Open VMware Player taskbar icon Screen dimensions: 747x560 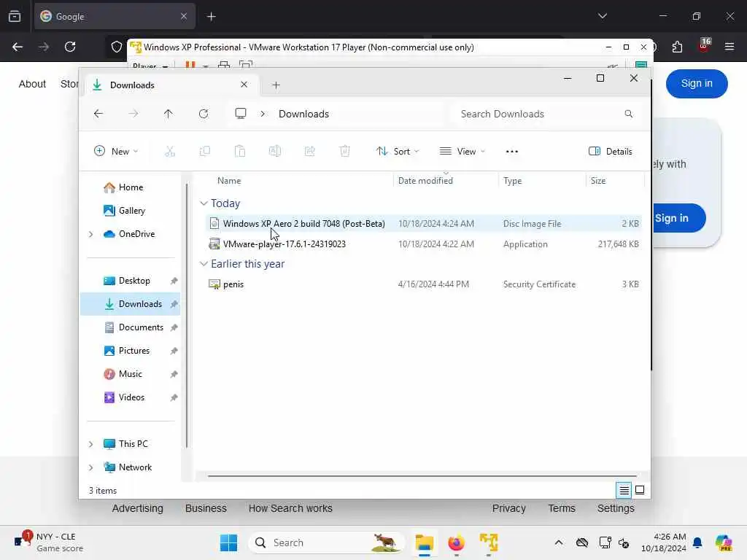[489, 542]
